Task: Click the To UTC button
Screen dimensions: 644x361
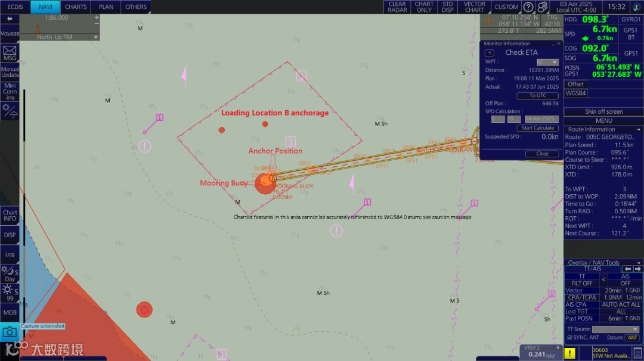Action: coord(538,95)
